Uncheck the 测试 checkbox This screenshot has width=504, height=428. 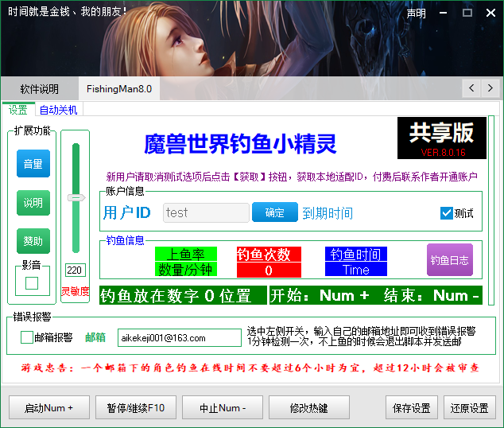(x=447, y=213)
